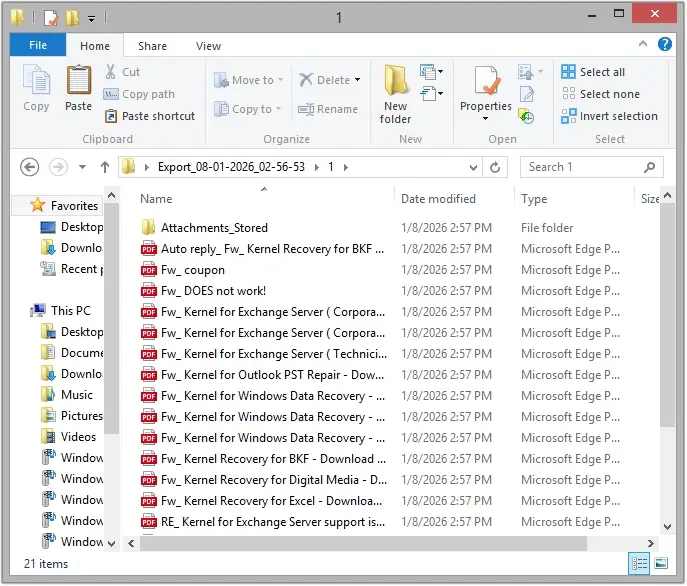Switch to Large icons view in status bar
Viewport: 687px width, 586px height.
pos(661,564)
